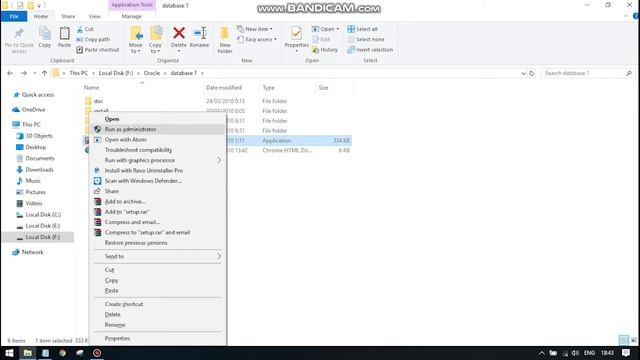Click the Up one level arrow
This screenshot has width=640, height=360.
coord(44,73)
